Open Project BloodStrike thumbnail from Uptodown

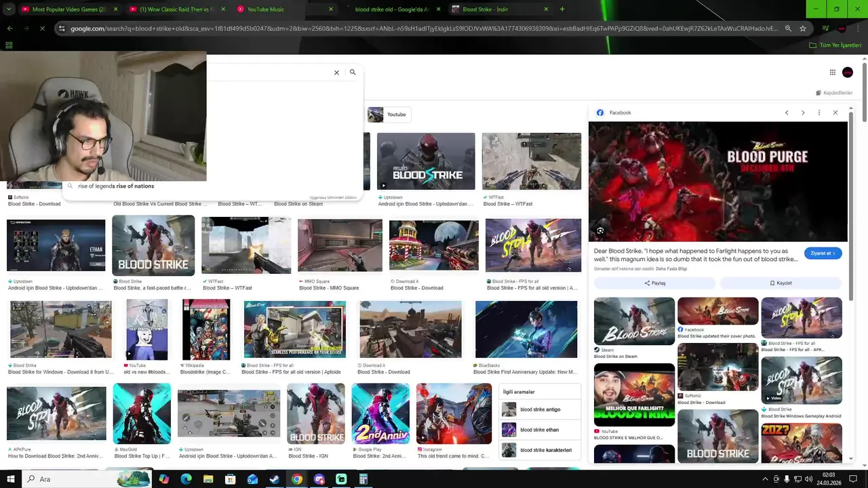[426, 161]
